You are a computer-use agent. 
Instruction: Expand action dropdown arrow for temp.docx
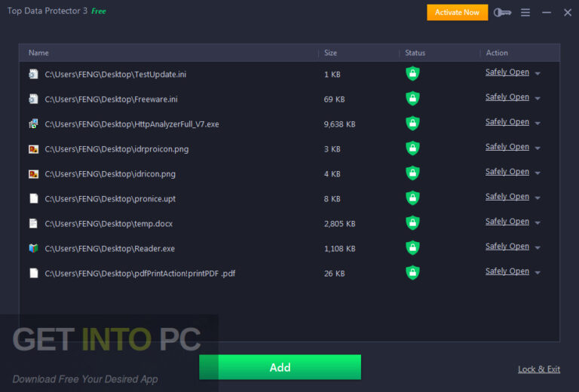(538, 222)
